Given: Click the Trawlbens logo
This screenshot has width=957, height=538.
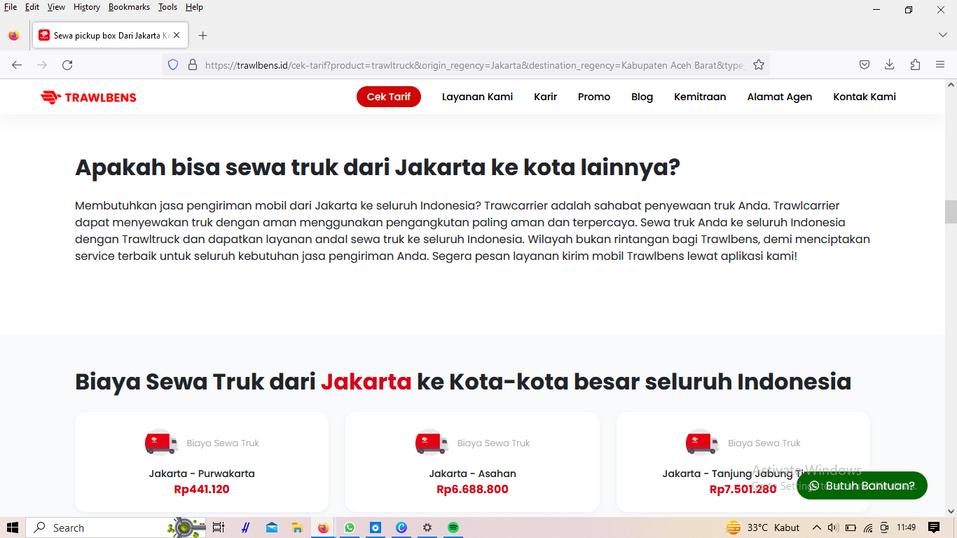Looking at the screenshot, I should [x=88, y=97].
